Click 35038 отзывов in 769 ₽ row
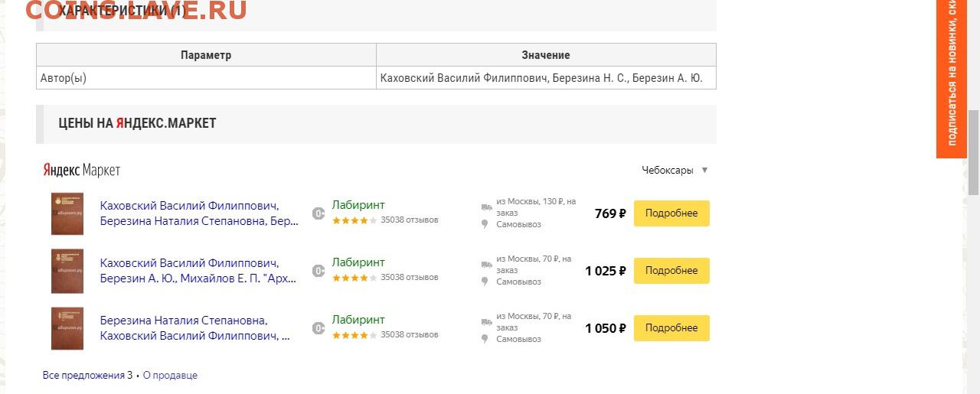 coord(410,220)
